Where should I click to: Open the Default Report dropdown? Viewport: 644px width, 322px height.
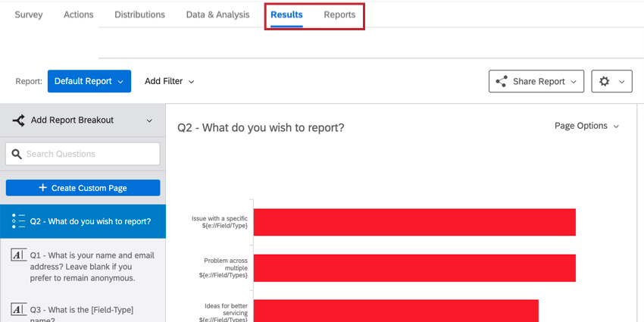(x=89, y=81)
